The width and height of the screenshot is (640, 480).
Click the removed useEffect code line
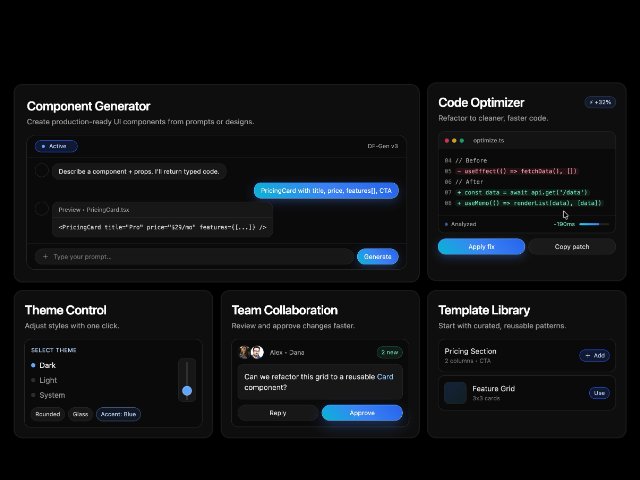(x=516, y=171)
